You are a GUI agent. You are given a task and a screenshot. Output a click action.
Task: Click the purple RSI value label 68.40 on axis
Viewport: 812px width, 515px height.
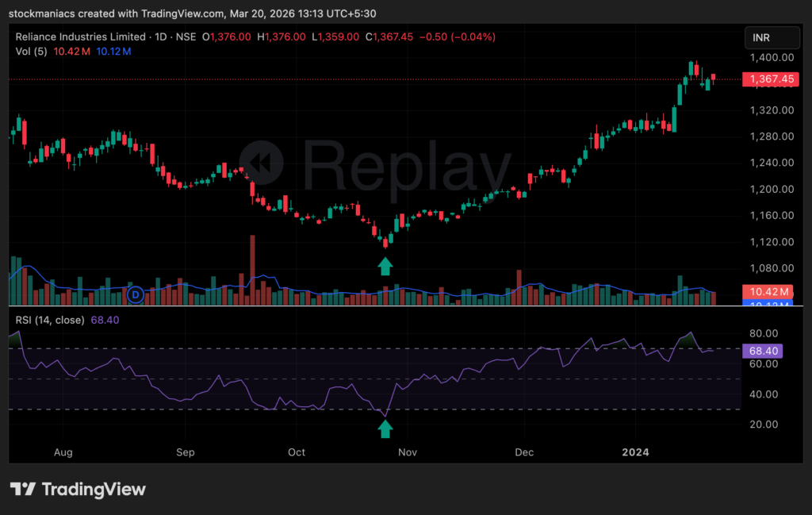click(x=763, y=351)
